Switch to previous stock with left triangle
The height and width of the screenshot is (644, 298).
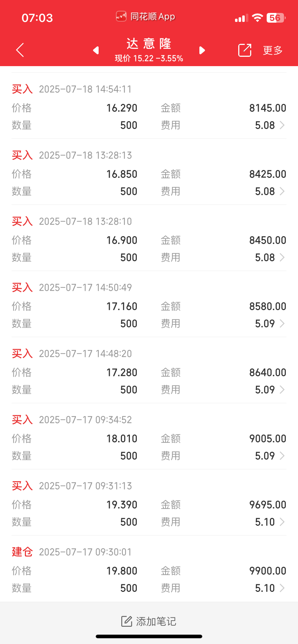click(96, 50)
